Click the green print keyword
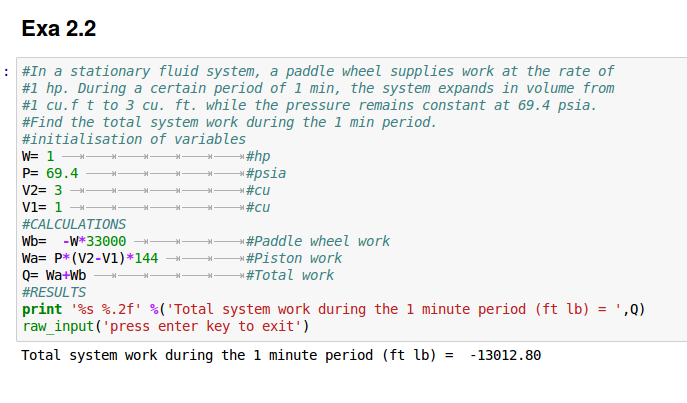This screenshot has width=687, height=403. 41,309
